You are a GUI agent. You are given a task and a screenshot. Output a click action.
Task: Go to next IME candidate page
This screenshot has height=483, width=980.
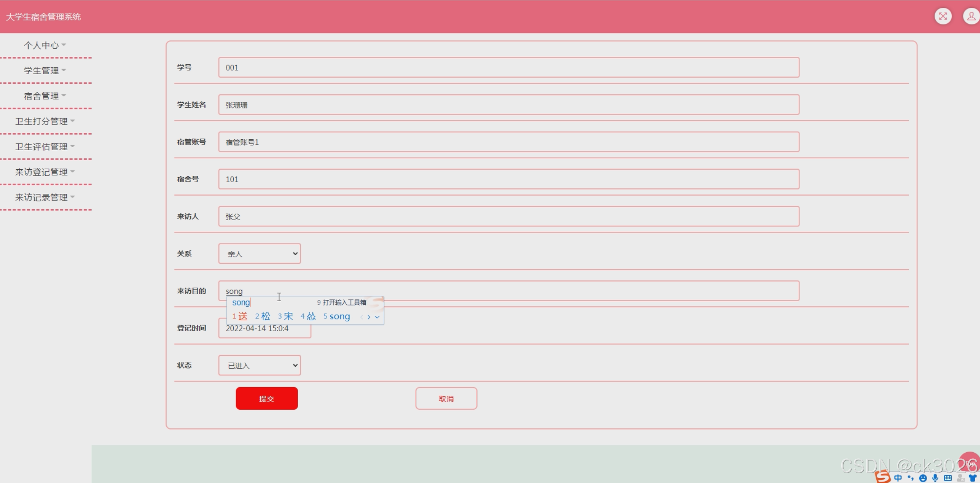[369, 317]
